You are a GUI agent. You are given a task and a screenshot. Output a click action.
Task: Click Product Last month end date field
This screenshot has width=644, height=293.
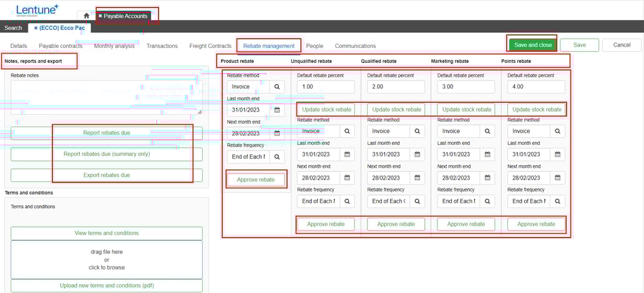click(248, 110)
